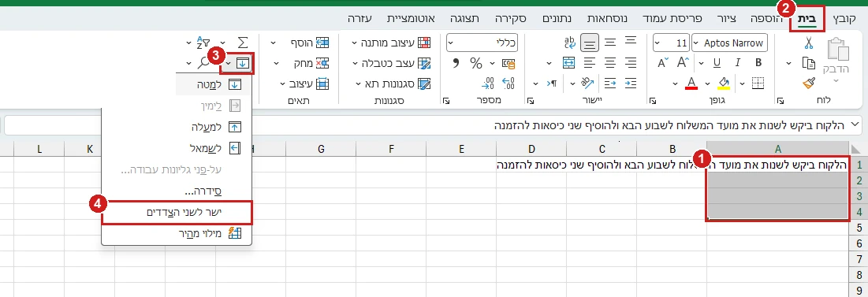The width and height of the screenshot is (868, 297).
Task: Click the Merge and Center icon
Action: [569, 62]
